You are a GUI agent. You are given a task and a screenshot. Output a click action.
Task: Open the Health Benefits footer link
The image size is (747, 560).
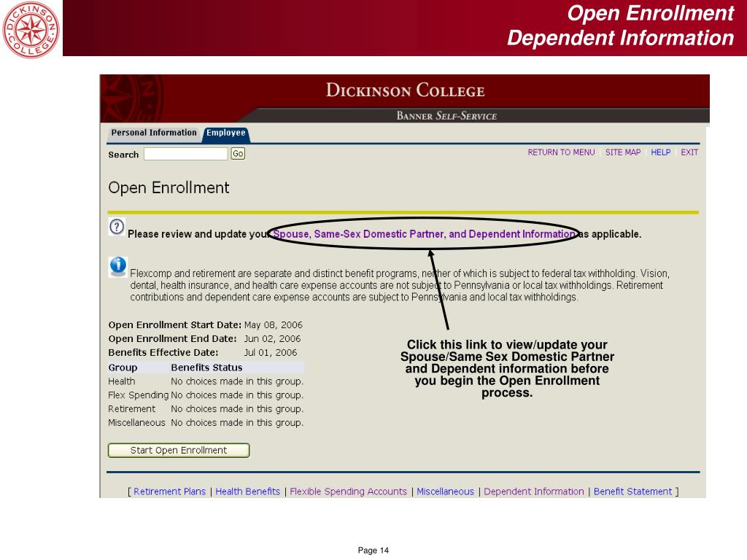tap(248, 491)
